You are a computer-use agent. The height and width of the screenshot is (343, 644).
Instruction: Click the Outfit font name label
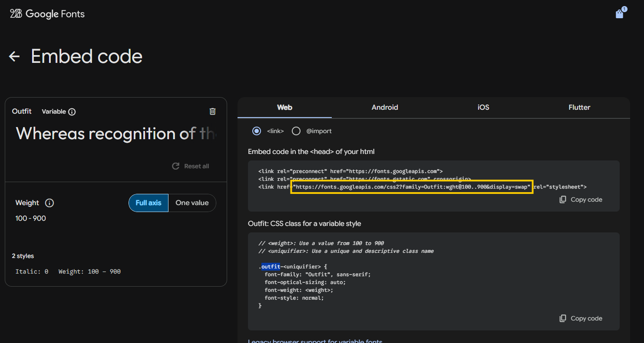(22, 111)
